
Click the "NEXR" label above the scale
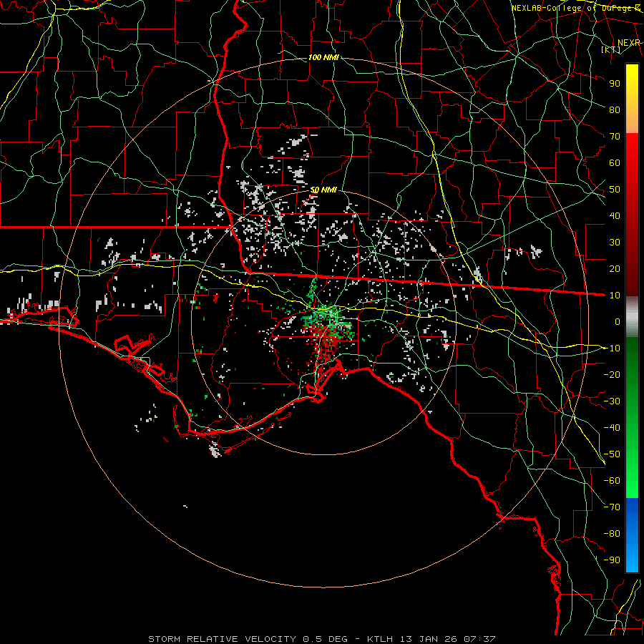628,43
